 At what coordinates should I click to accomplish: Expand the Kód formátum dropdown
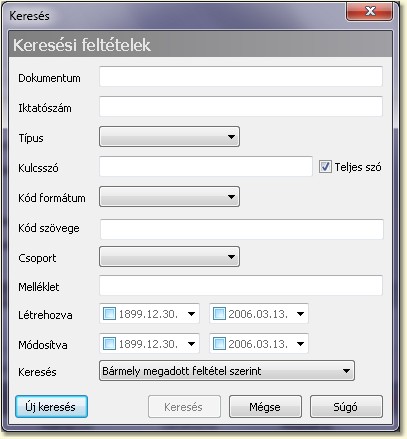(x=169, y=197)
